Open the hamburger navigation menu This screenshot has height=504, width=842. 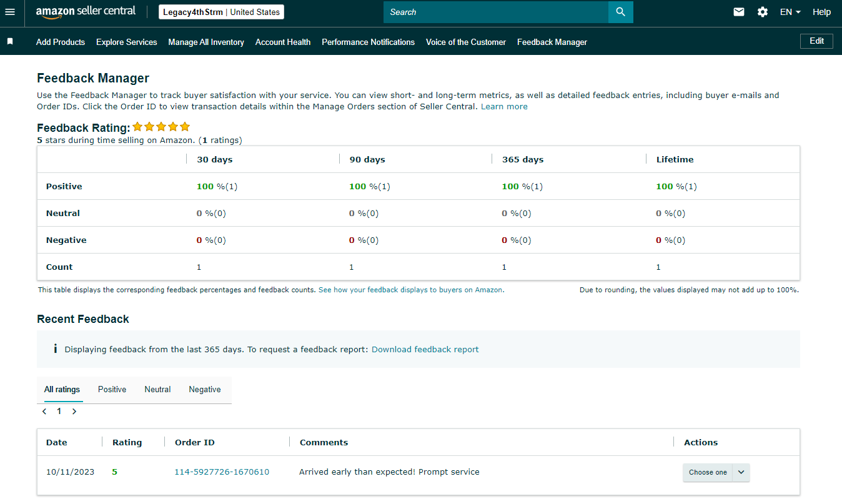pyautogui.click(x=9, y=12)
